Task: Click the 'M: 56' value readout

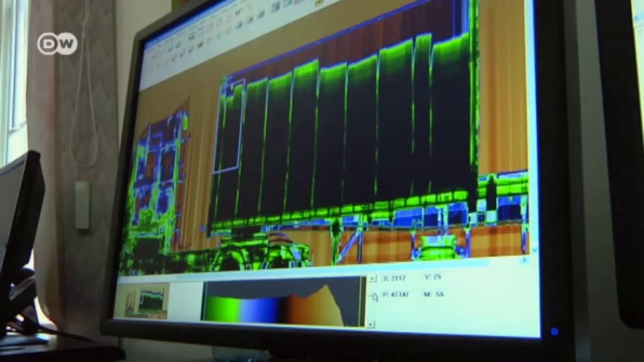Action: coord(435,294)
